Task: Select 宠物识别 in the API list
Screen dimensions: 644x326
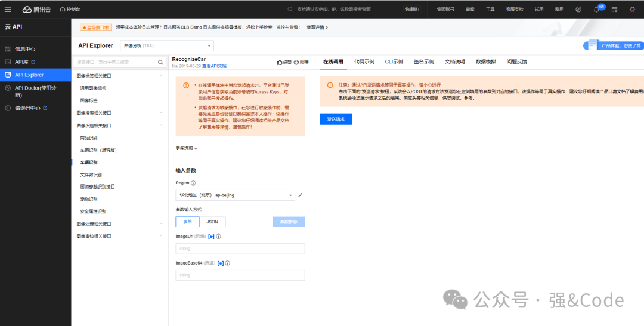Action: (x=89, y=199)
